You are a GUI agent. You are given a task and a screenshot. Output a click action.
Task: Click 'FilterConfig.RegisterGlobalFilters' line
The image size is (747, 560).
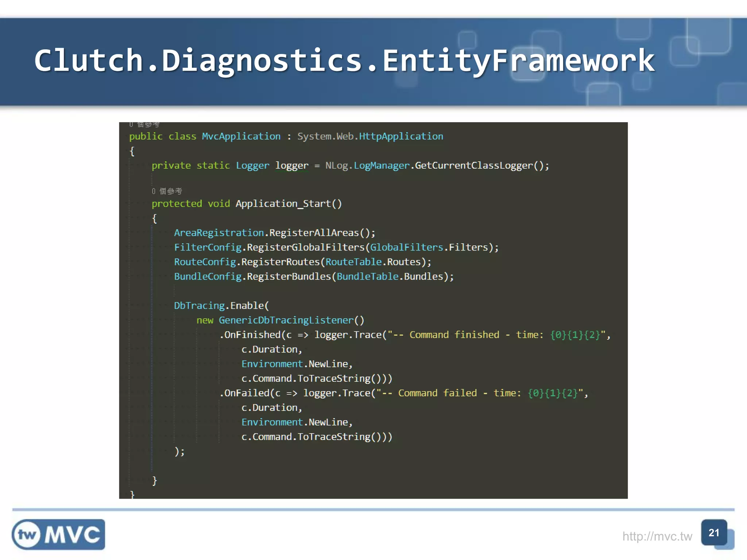[x=336, y=247]
